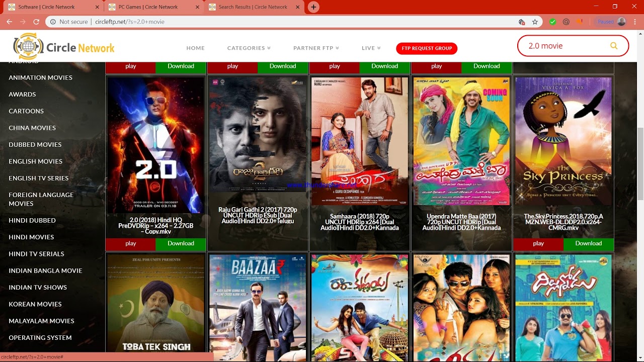Click the green checkmark extension icon
This screenshot has width=644, height=362.
553,22
